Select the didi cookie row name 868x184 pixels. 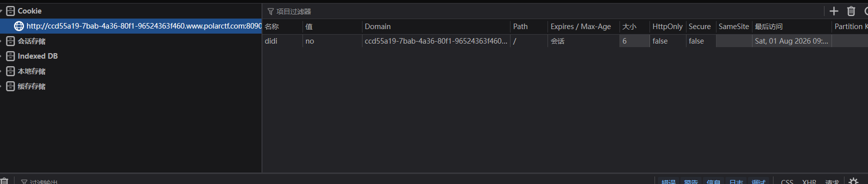271,41
